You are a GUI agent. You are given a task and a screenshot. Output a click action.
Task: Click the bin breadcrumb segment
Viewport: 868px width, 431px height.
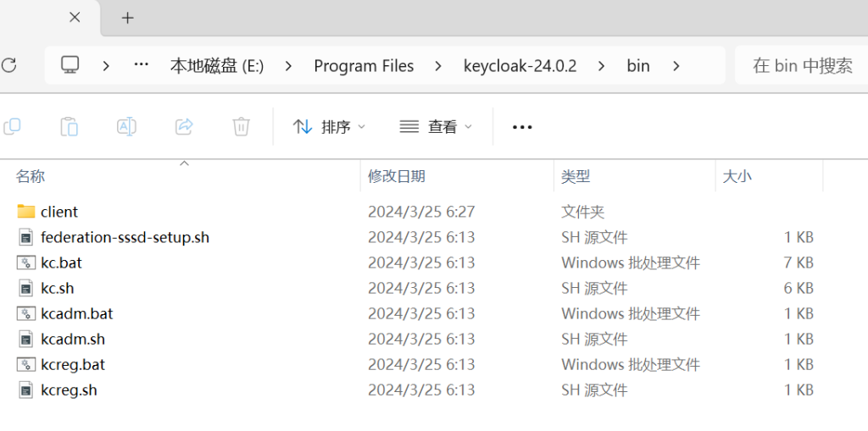pos(638,66)
